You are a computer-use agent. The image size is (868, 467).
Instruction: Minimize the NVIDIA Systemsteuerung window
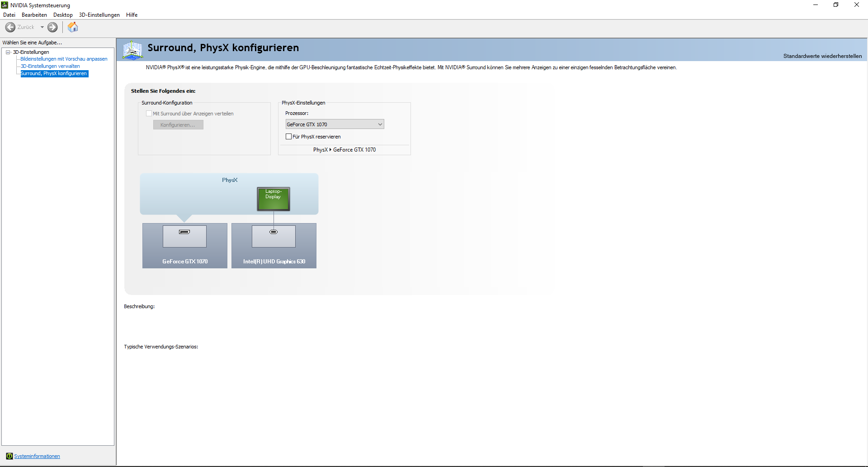[x=816, y=5]
